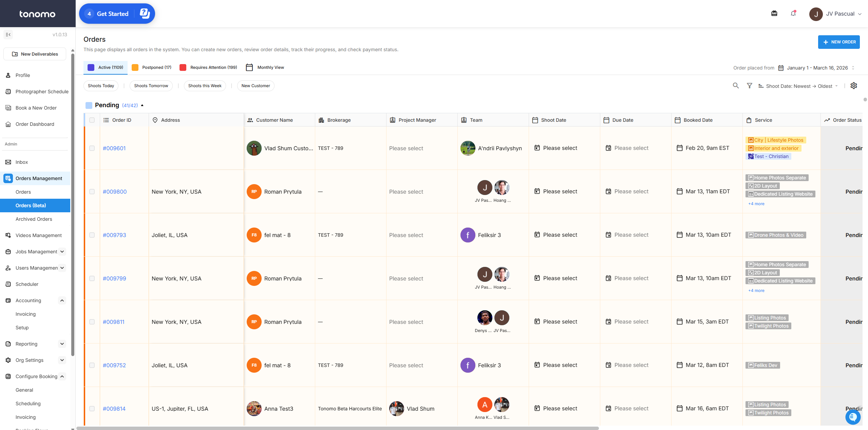
Task: Click the Vlad Shum project manager avatar
Action: (x=397, y=409)
